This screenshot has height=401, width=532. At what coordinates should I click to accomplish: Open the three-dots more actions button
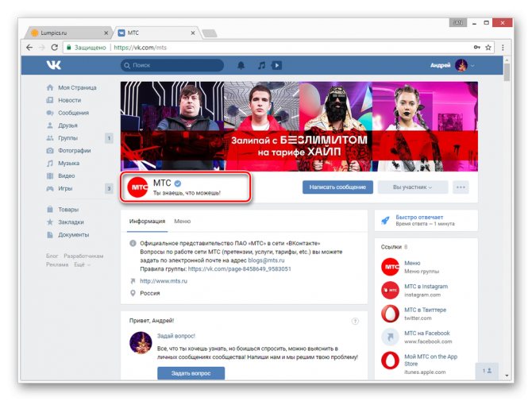(461, 187)
